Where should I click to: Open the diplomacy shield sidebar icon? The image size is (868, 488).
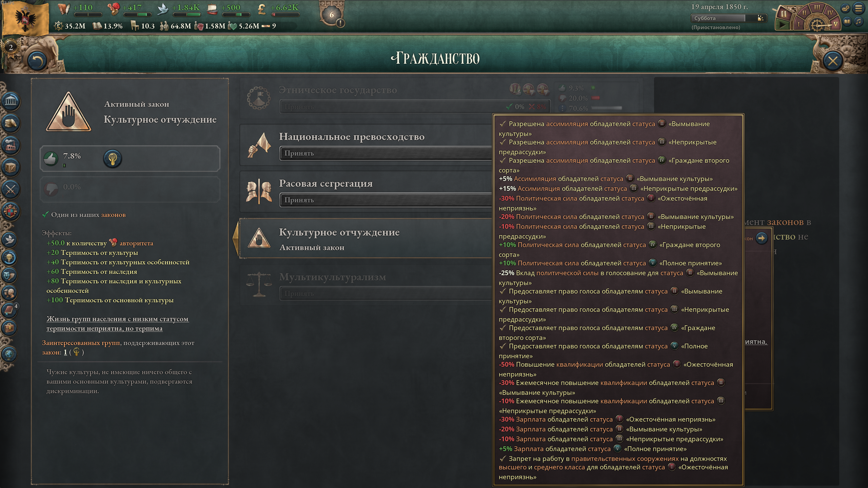(x=11, y=211)
